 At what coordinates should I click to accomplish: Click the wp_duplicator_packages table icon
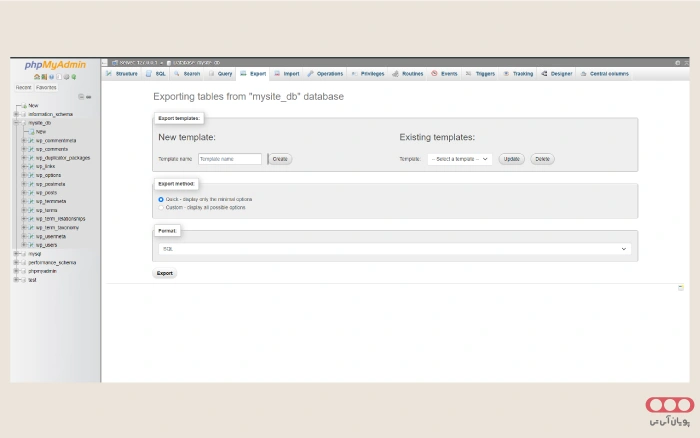(31, 158)
